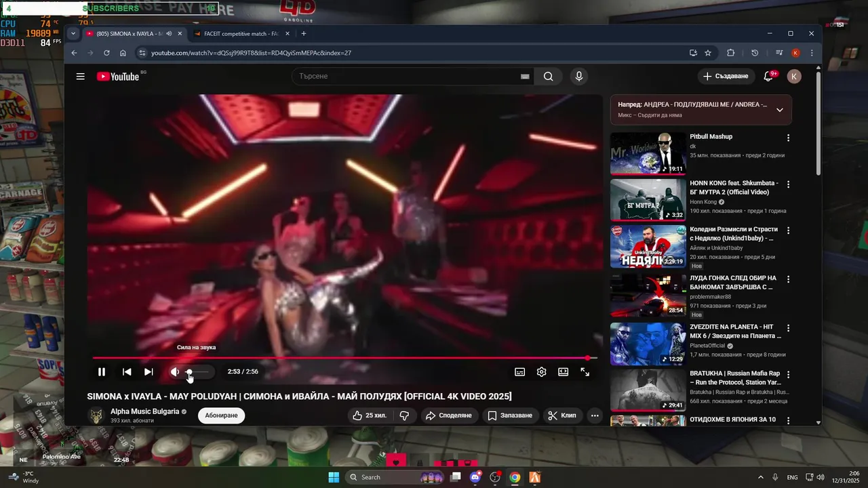This screenshot has width=868, height=488.
Task: Open Chrome media controls icon
Action: [x=779, y=53]
